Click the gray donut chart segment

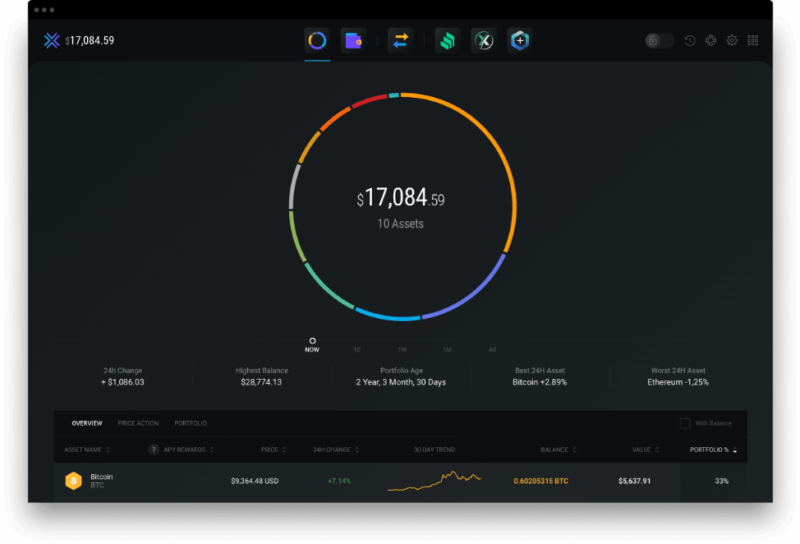pos(293,186)
